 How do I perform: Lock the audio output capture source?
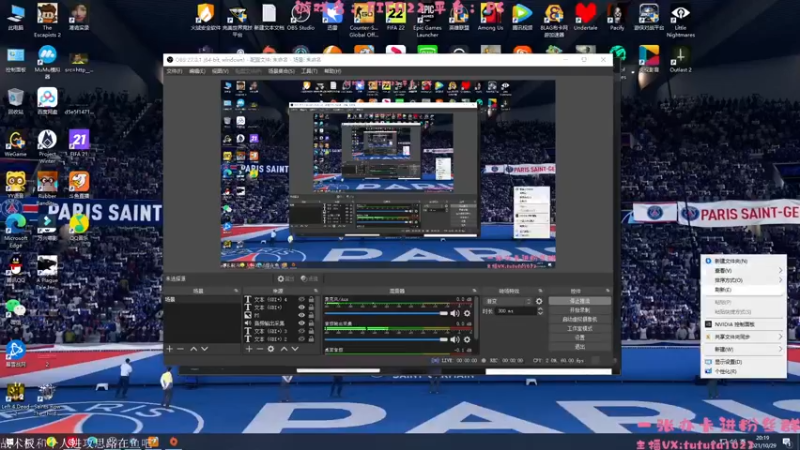[x=311, y=323]
